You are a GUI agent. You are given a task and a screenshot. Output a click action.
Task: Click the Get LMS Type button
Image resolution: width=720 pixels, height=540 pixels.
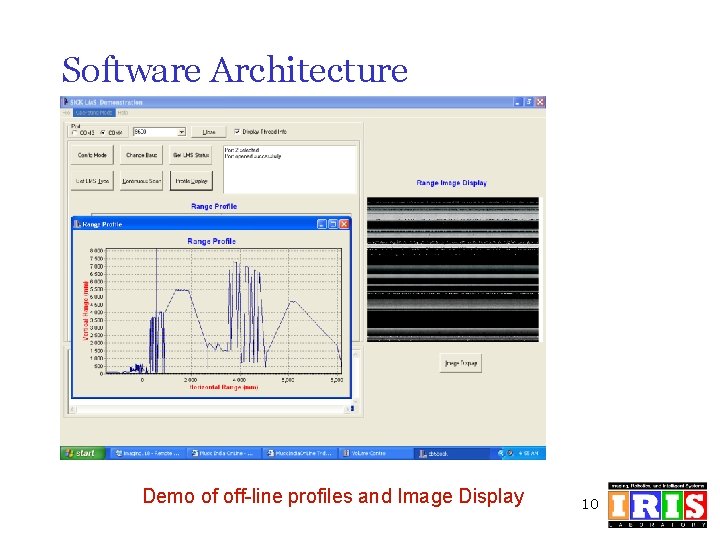pos(92,181)
